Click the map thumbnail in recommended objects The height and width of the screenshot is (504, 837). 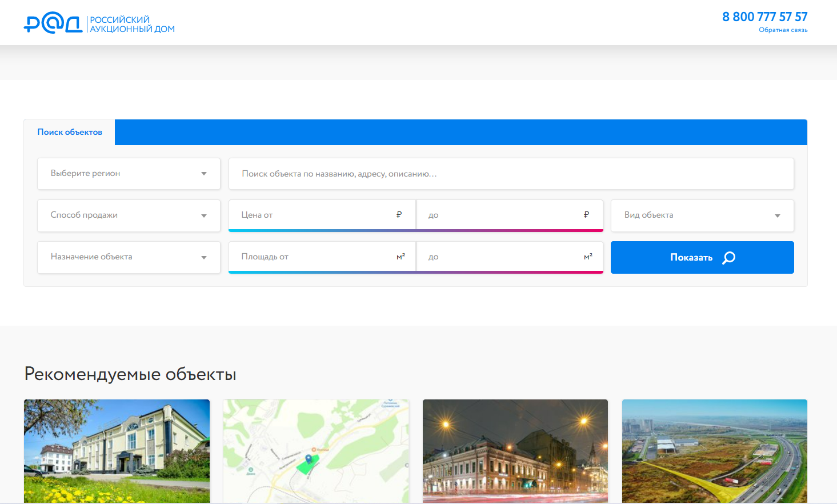pyautogui.click(x=315, y=451)
